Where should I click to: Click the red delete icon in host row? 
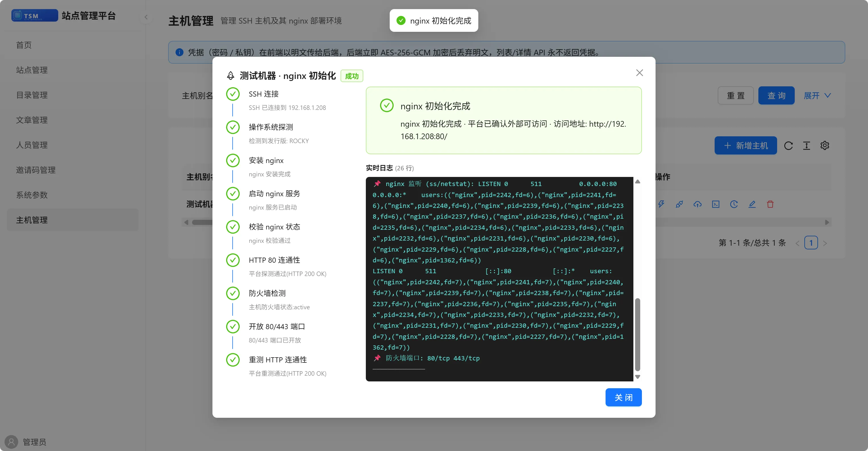(770, 204)
